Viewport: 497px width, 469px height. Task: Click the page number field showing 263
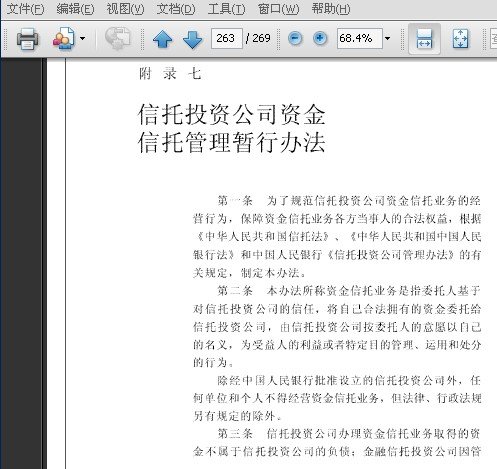click(227, 38)
